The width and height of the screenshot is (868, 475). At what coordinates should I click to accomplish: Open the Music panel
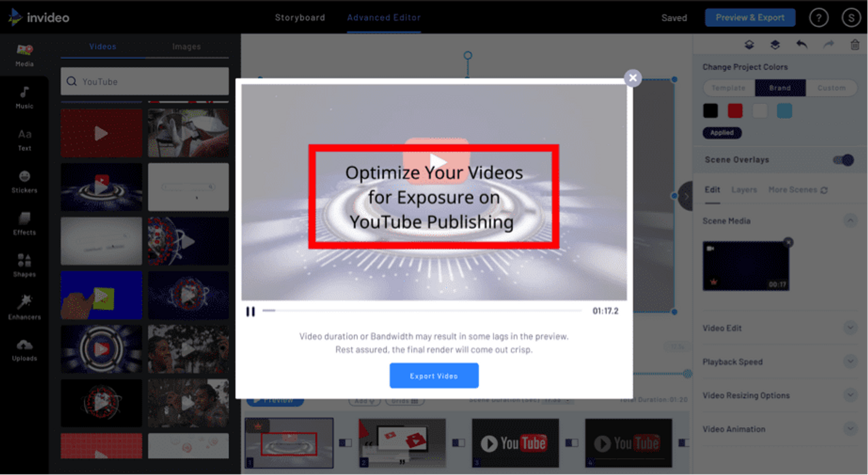click(x=24, y=99)
